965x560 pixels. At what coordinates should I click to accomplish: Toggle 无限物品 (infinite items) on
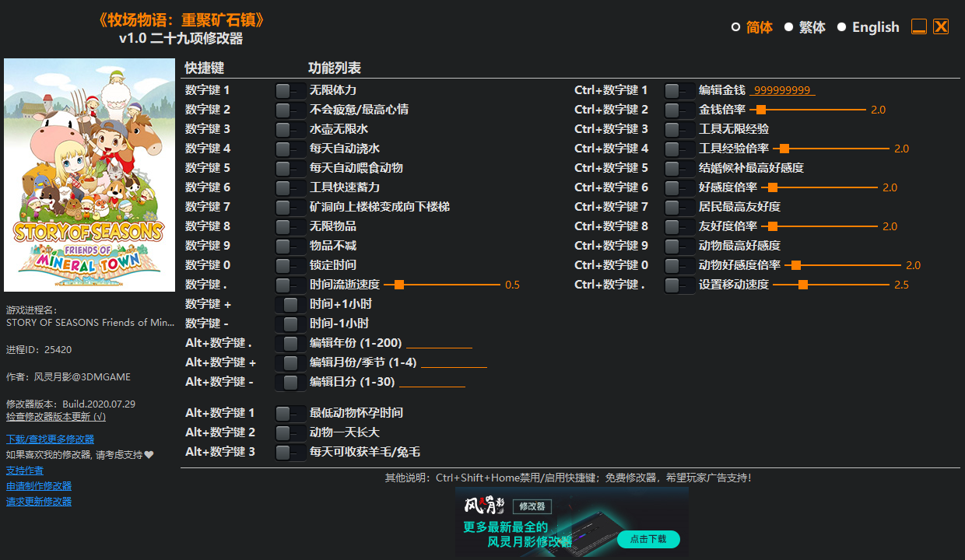pos(289,226)
